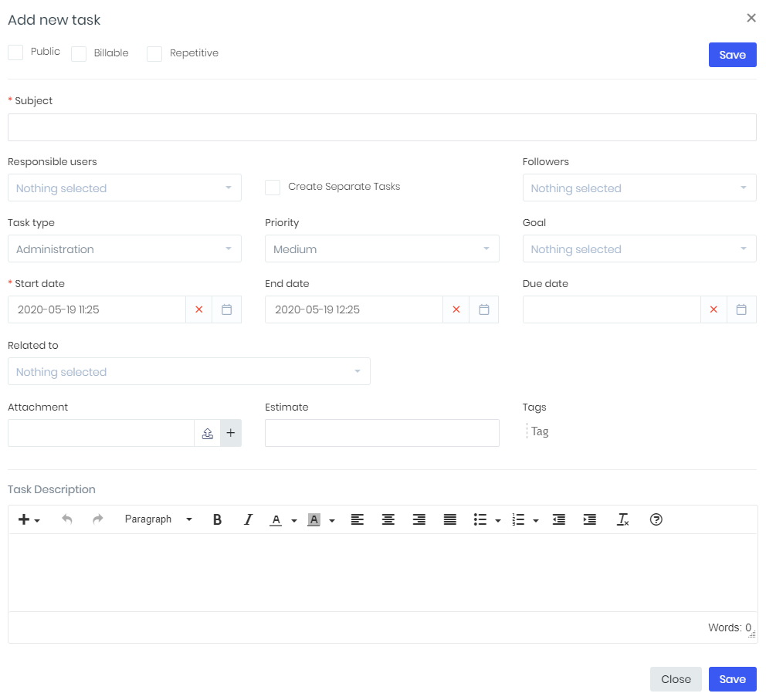Screen dimensions: 766x700
Task: Click the Estimate input field
Action: (x=382, y=433)
